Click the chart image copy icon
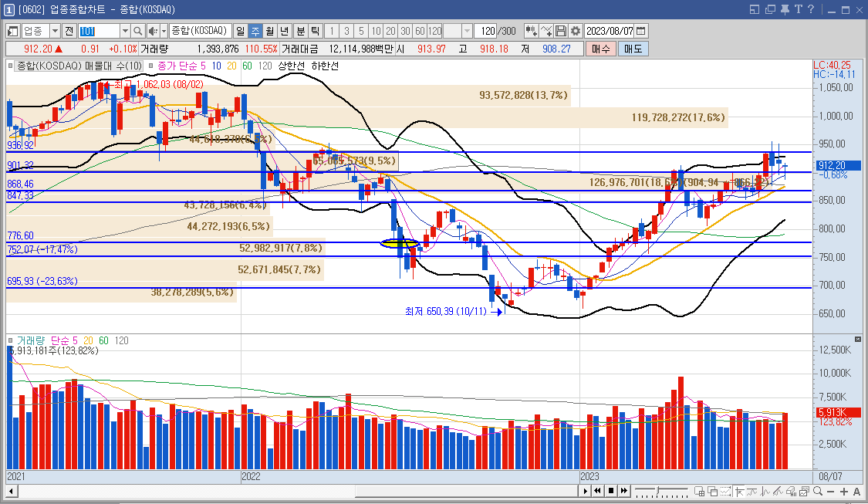The height and width of the screenshot is (504, 868). [x=804, y=491]
